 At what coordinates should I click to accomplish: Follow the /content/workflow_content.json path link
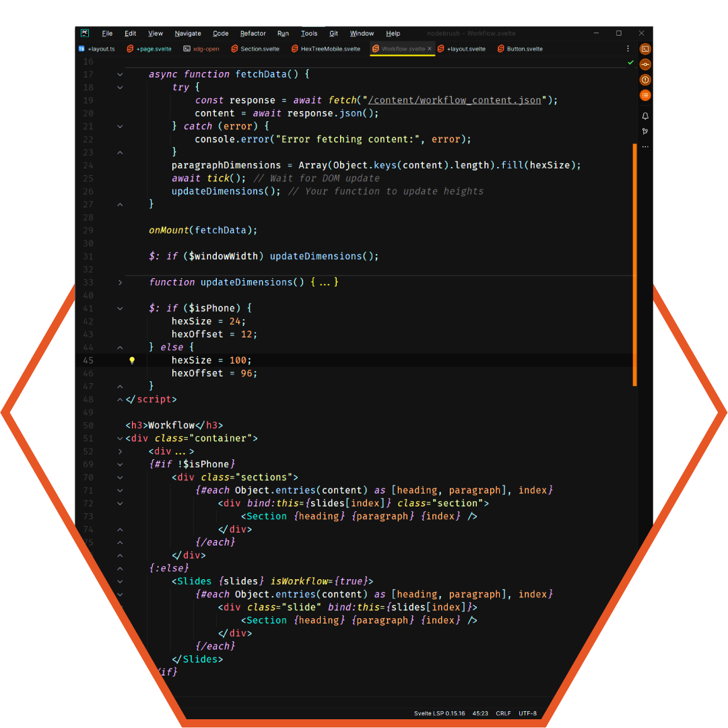tap(455, 100)
